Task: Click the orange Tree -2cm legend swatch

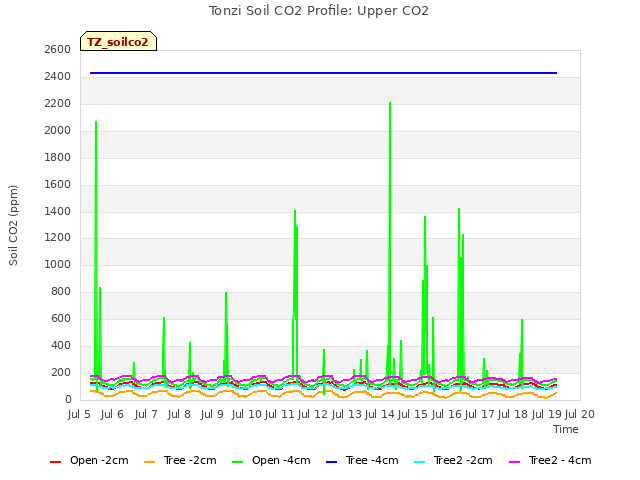Action: tap(150, 462)
